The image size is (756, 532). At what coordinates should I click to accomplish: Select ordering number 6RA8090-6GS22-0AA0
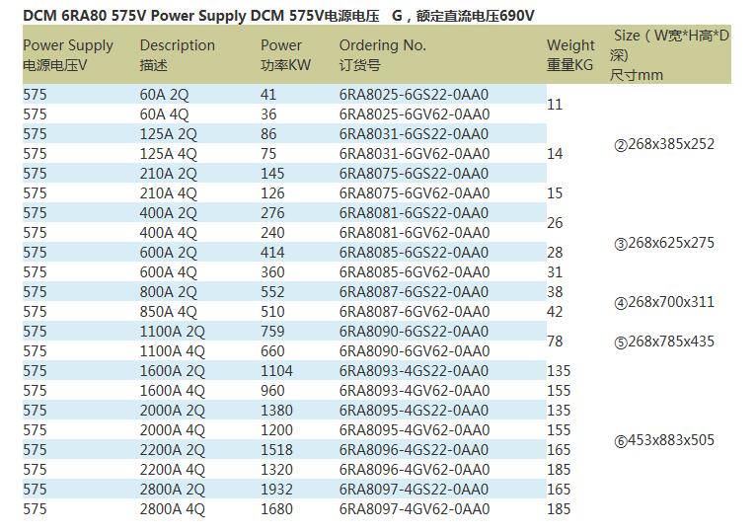[414, 332]
